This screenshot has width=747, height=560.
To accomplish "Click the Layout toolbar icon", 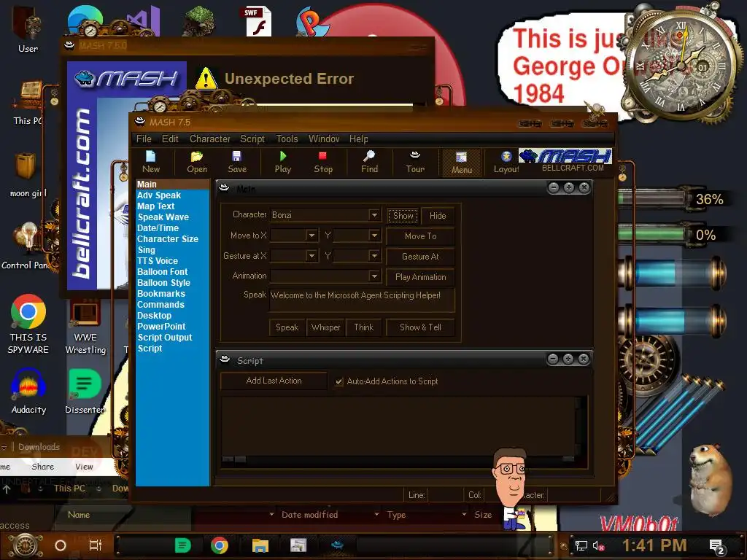I will pos(506,162).
